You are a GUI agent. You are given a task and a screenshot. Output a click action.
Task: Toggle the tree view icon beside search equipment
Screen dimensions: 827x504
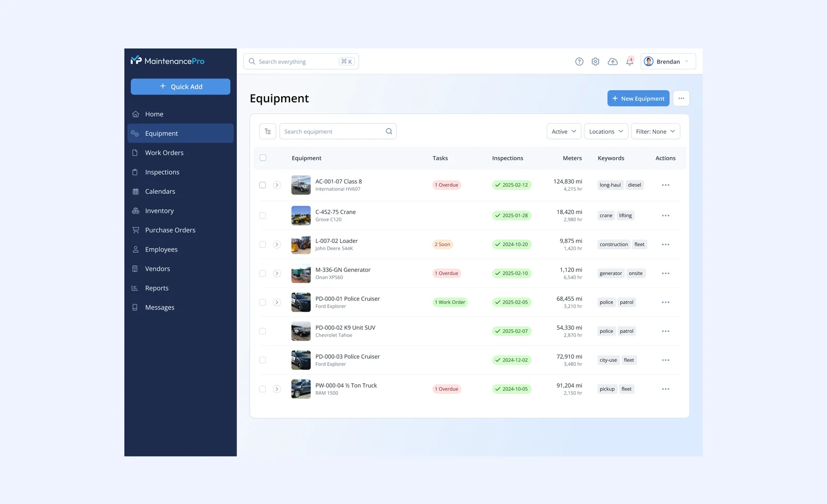coord(268,131)
